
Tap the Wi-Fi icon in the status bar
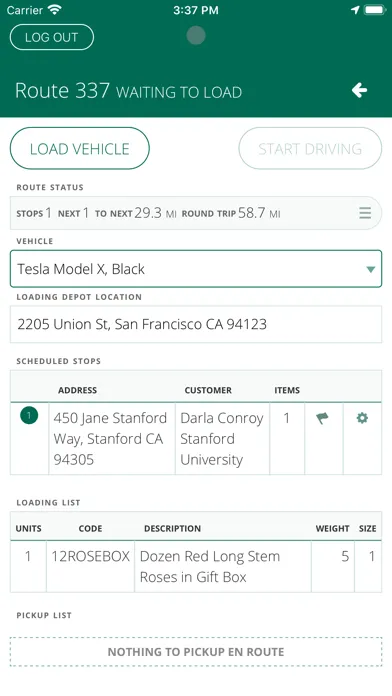55,10
